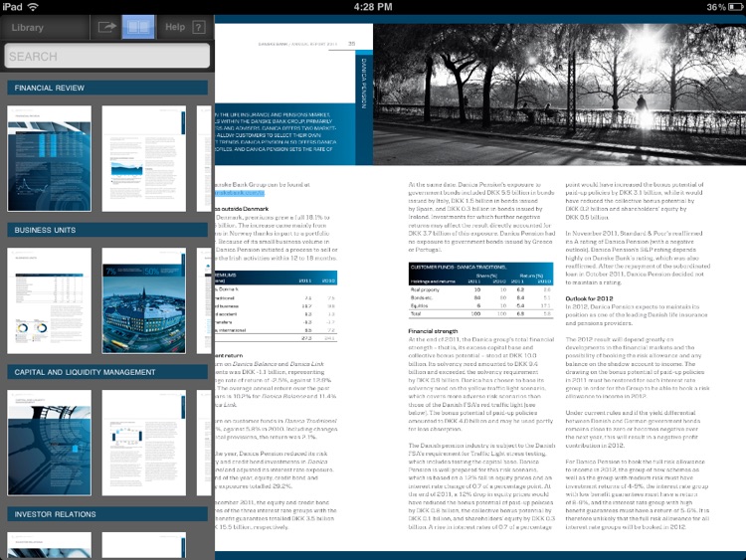Focus the SEARCH input field

(107, 56)
